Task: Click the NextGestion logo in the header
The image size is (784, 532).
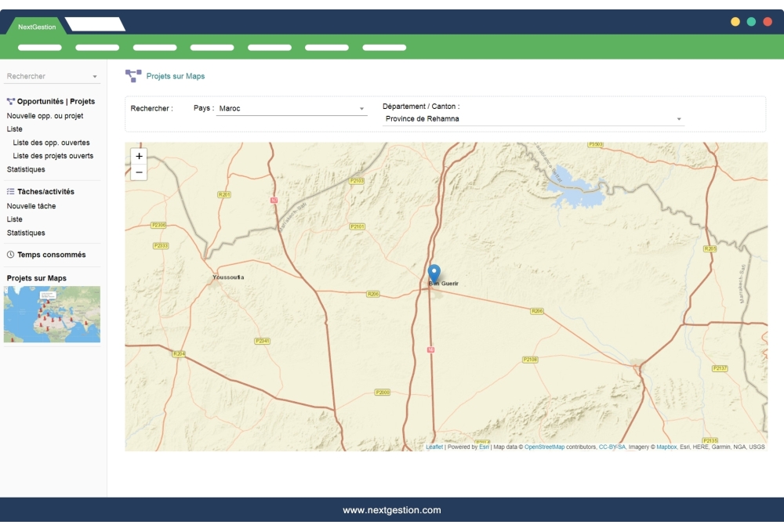Action: [x=35, y=25]
